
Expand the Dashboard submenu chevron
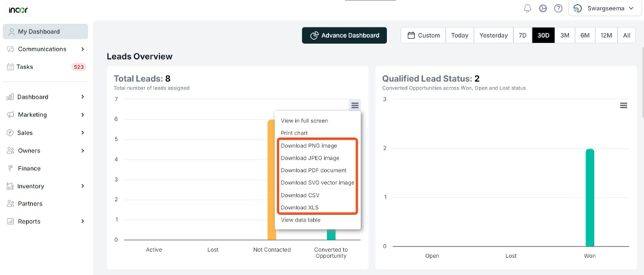(82, 97)
